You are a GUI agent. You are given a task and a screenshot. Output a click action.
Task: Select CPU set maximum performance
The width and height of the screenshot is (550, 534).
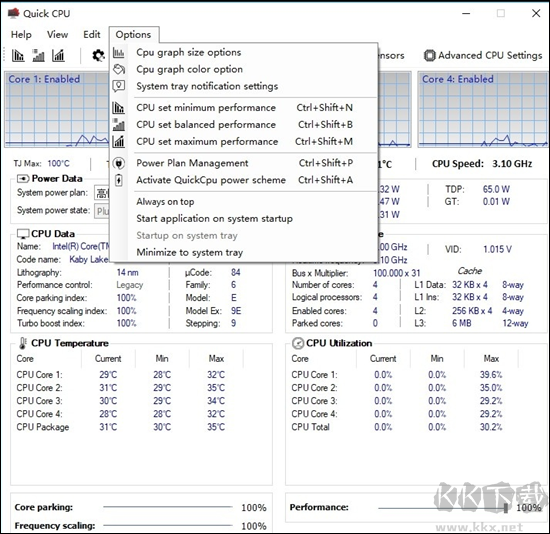point(244,141)
